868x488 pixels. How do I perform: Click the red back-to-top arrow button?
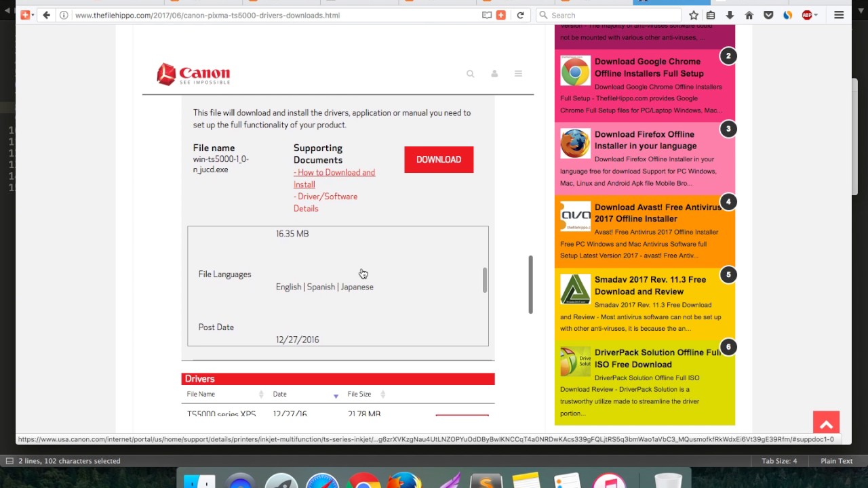(826, 424)
